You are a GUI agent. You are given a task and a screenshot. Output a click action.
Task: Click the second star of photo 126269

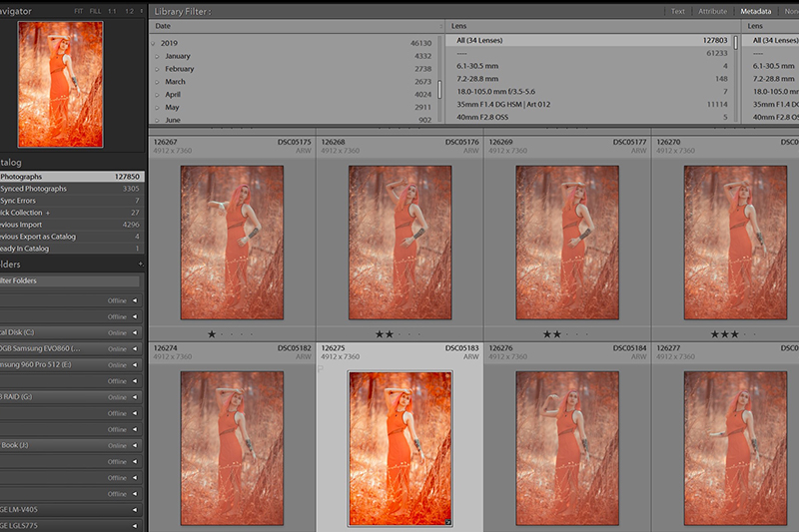557,334
